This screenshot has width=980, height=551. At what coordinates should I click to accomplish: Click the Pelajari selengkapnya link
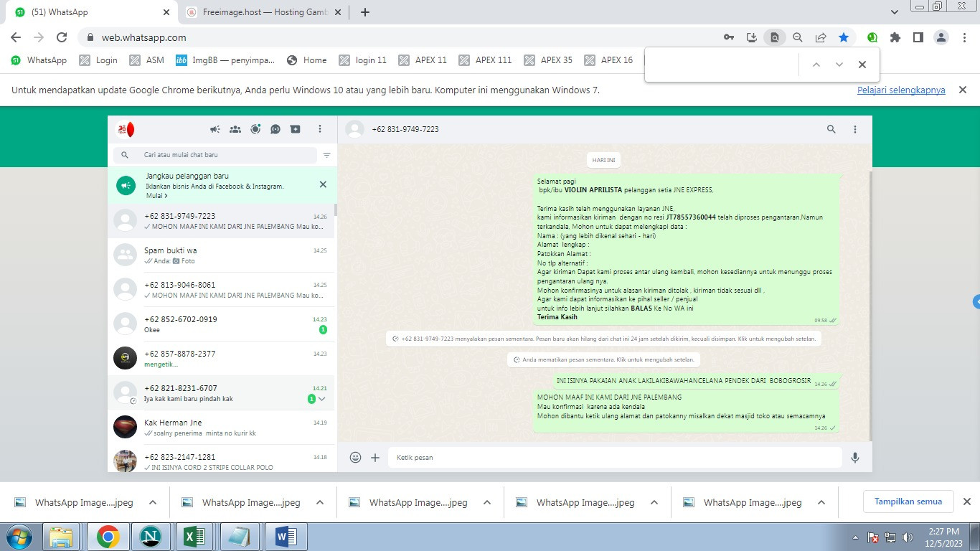[901, 90]
